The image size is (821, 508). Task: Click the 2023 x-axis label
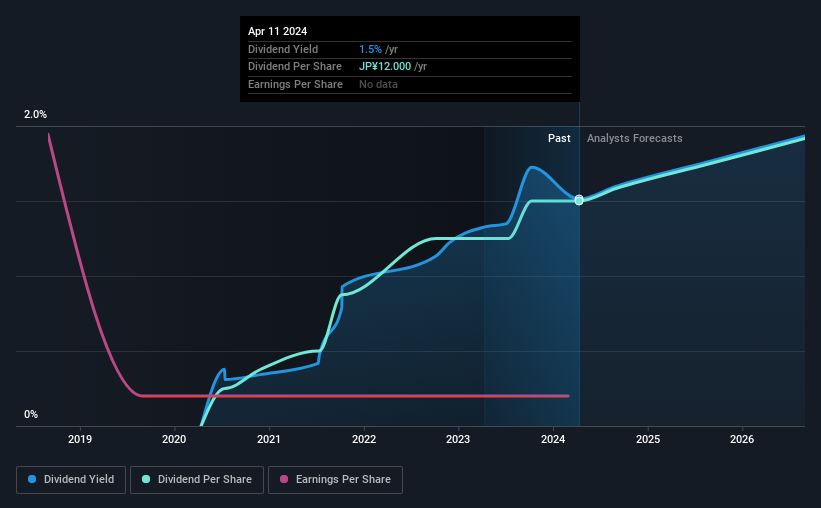[x=458, y=439]
